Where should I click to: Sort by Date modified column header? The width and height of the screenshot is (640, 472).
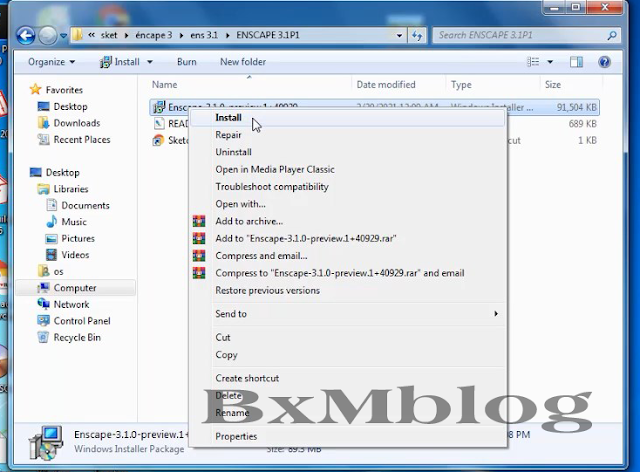[x=386, y=85]
